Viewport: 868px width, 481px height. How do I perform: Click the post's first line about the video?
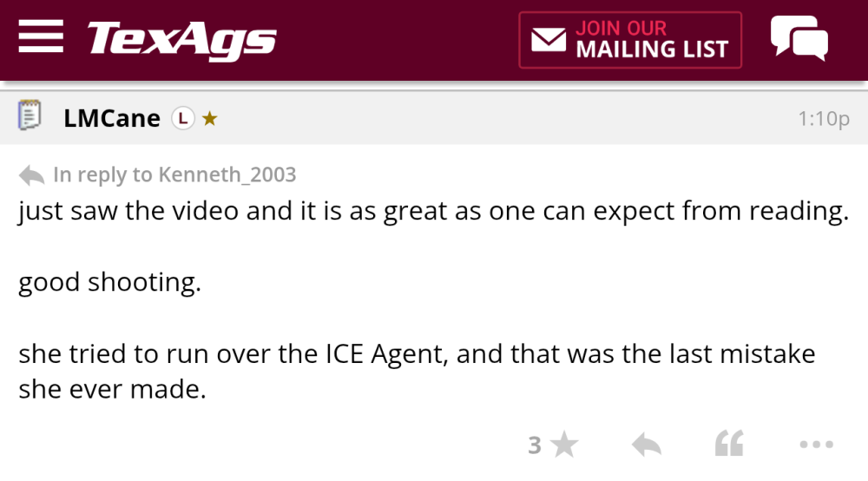click(x=432, y=212)
